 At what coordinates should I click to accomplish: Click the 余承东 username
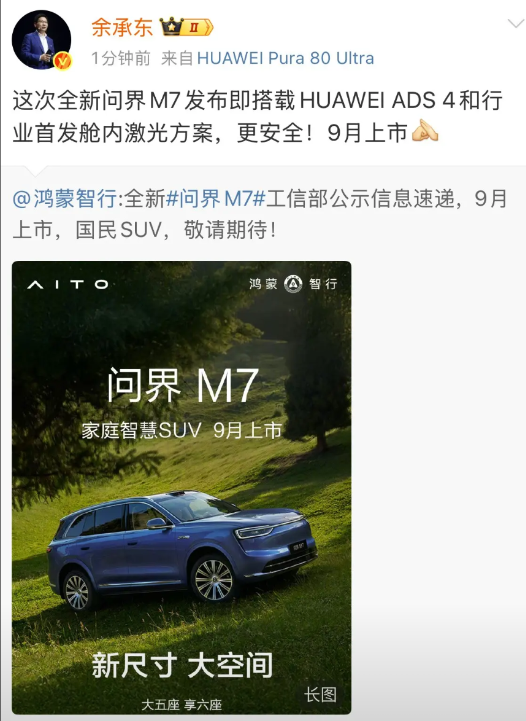[122, 27]
